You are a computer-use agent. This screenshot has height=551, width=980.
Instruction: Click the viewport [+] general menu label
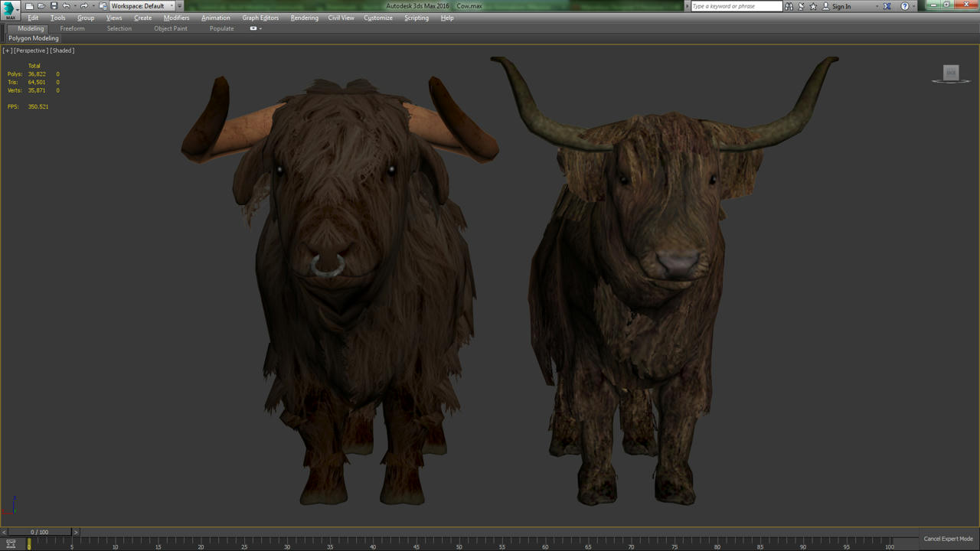[7, 51]
